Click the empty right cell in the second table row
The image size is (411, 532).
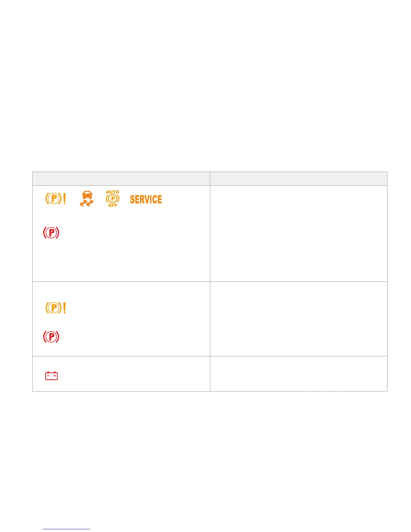coord(299,319)
